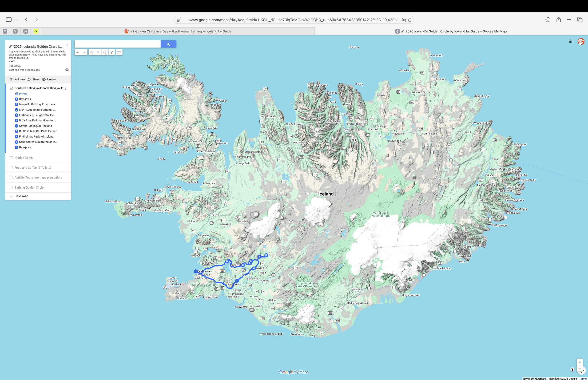Viewport: 588px width, 380px height.
Task: Click route marker B on the map
Action: click(227, 261)
